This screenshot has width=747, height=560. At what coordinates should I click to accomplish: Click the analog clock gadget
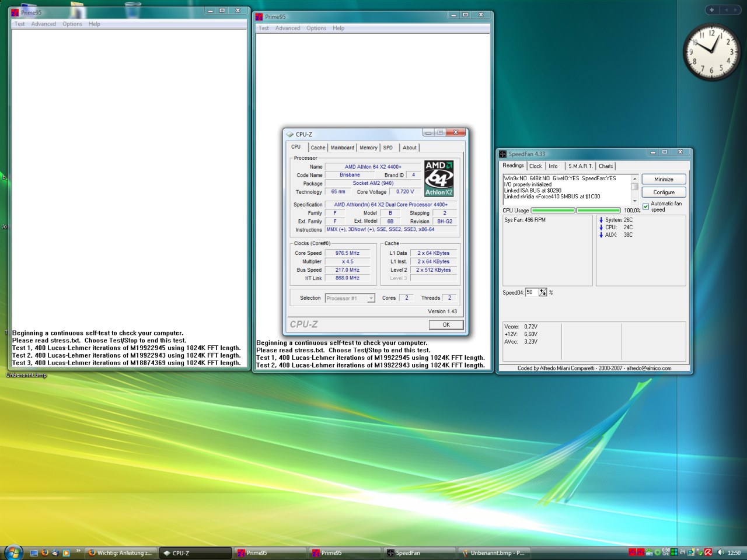pyautogui.click(x=712, y=52)
